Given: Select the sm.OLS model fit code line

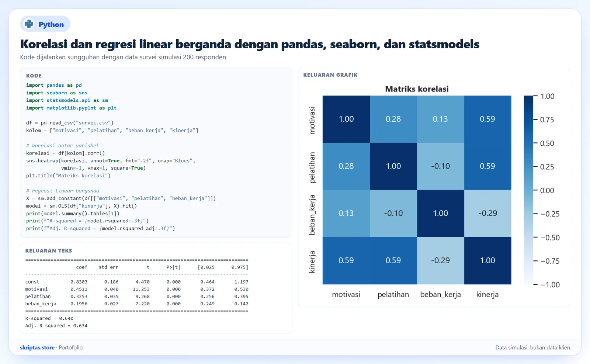Looking at the screenshot, I should point(81,206).
